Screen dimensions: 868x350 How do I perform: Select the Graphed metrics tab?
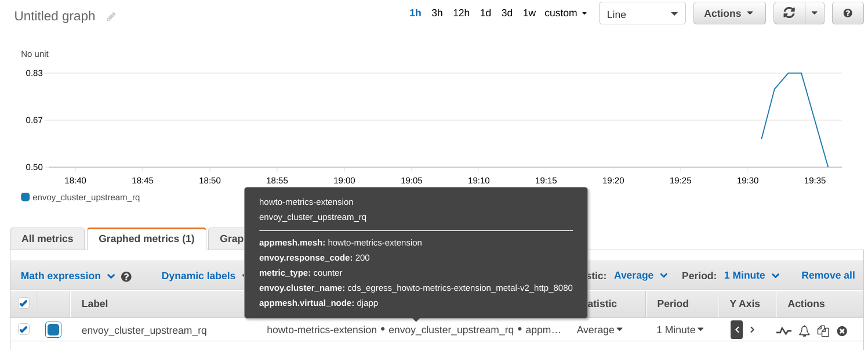tap(146, 238)
